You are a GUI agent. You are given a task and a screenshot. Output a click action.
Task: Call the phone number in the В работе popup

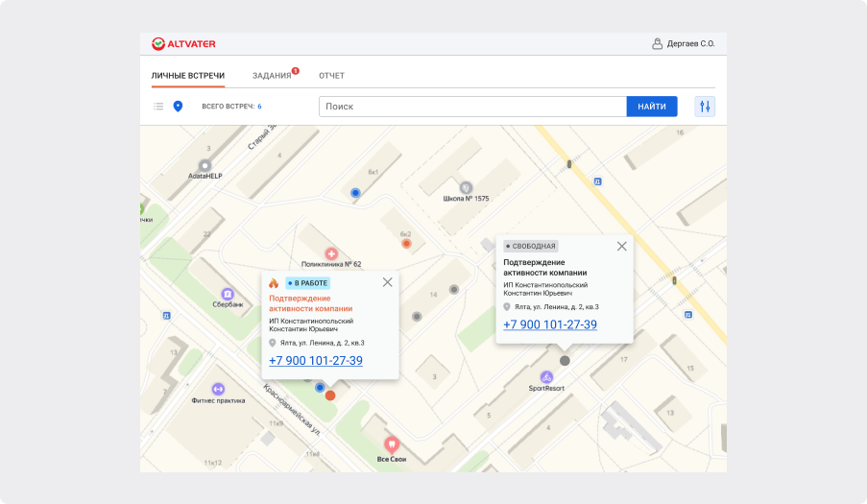(x=316, y=360)
